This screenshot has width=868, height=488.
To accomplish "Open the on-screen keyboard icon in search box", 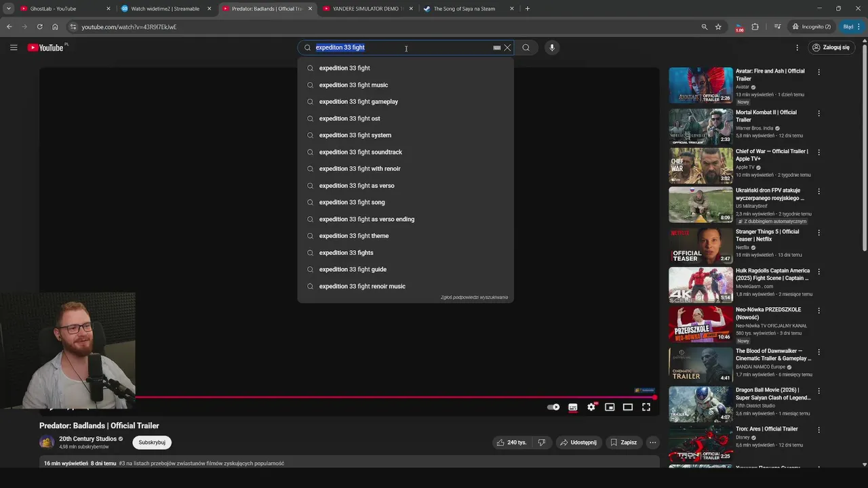I will click(x=497, y=47).
